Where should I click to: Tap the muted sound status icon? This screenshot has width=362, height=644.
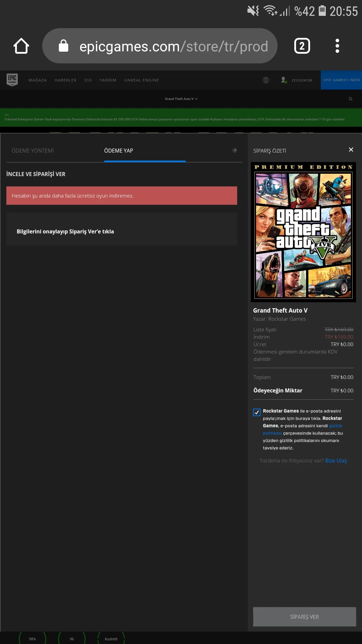tap(253, 11)
